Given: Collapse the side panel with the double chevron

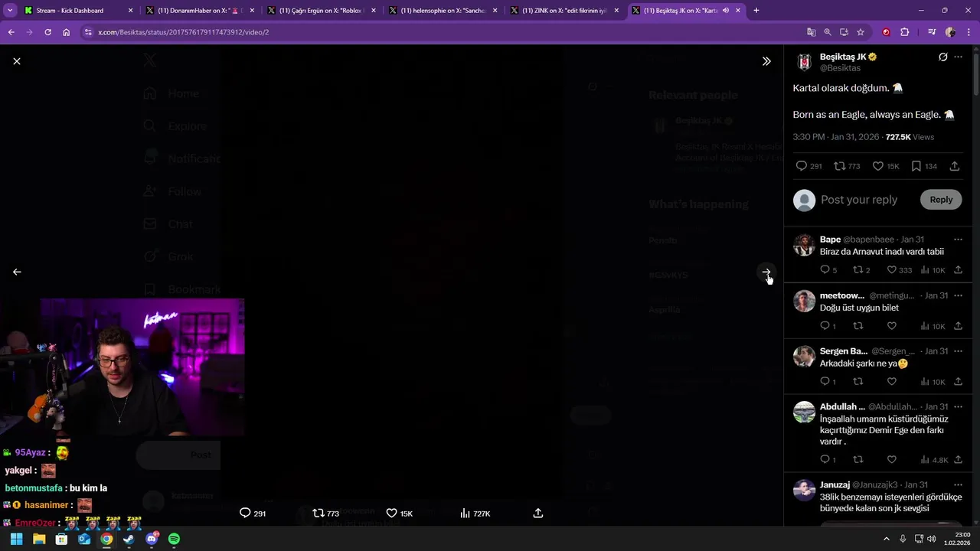Looking at the screenshot, I should 766,61.
